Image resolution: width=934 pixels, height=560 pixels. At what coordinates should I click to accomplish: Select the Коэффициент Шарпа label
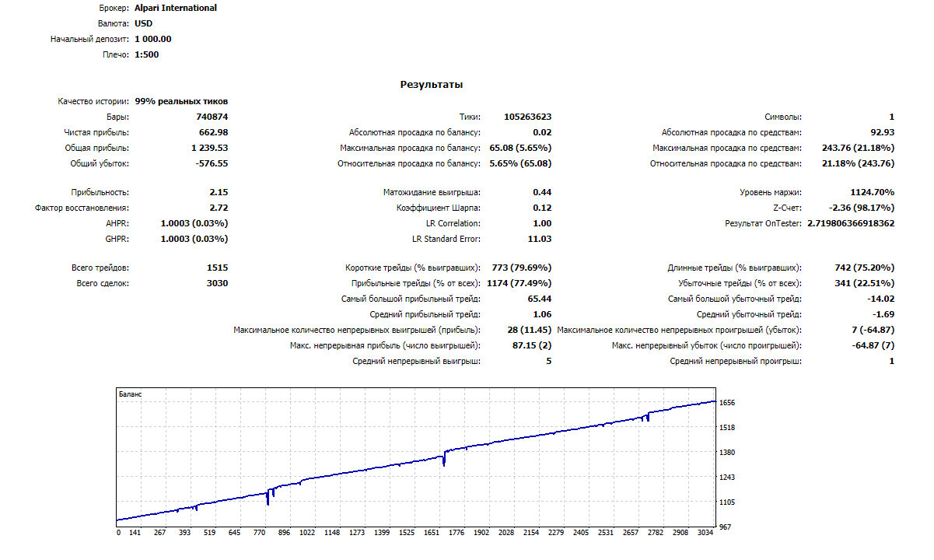pos(439,208)
